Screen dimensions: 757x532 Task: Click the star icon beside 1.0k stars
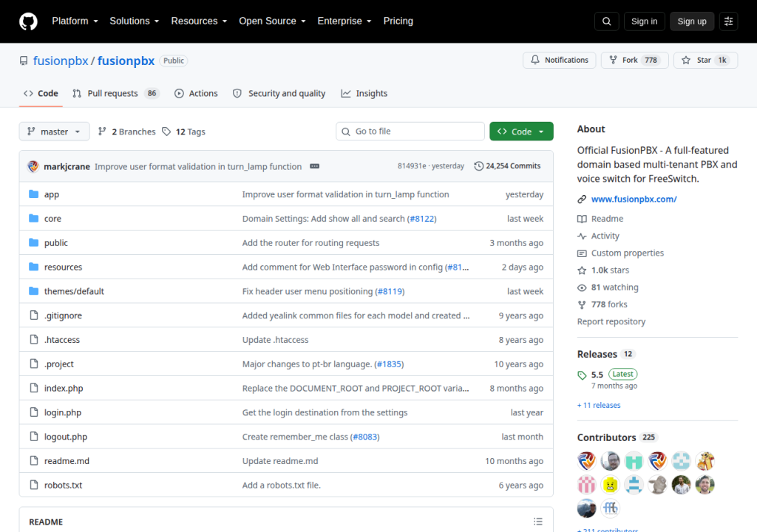pos(582,270)
